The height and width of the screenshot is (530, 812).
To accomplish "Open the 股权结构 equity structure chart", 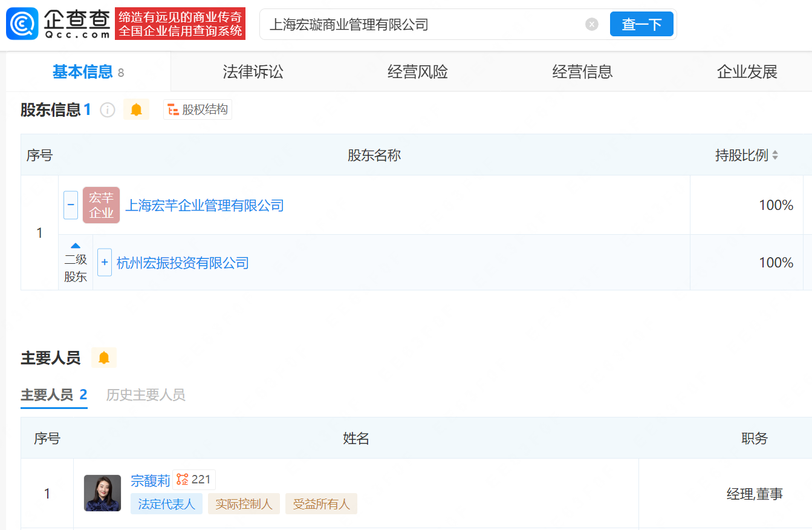I will [198, 110].
